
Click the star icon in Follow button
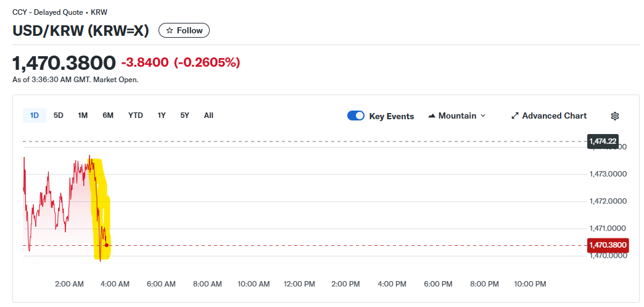click(170, 30)
